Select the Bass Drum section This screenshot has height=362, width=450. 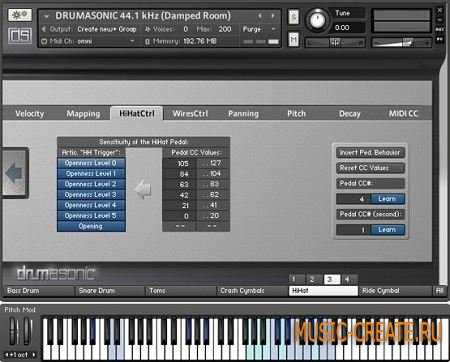tap(38, 291)
